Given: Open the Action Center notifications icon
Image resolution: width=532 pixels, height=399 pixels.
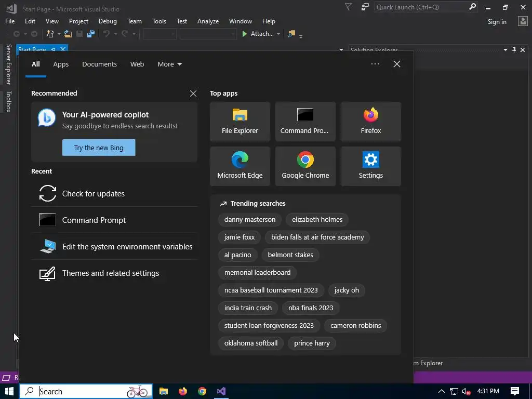Looking at the screenshot, I should [x=515, y=391].
